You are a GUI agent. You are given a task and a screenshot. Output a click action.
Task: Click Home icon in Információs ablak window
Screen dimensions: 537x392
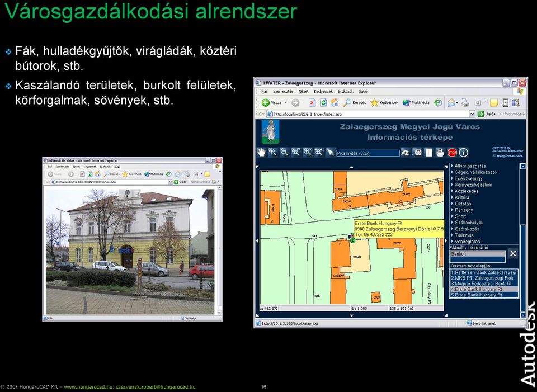[98, 174]
